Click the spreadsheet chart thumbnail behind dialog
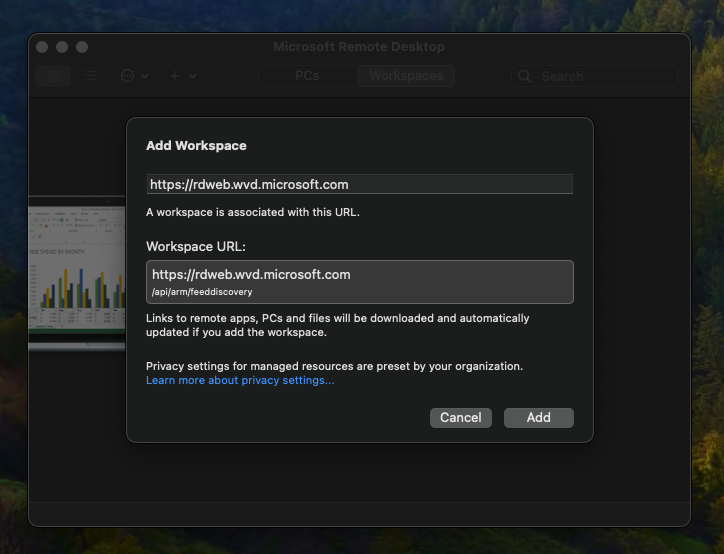This screenshot has height=554, width=724. pyautogui.click(x=77, y=273)
